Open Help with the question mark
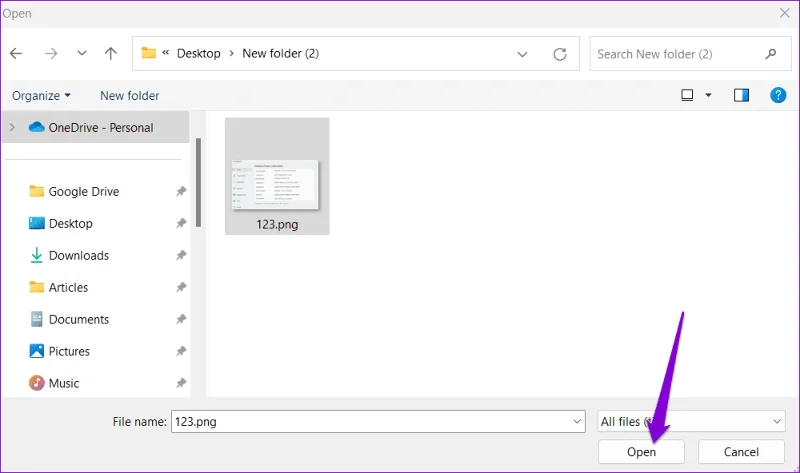The height and width of the screenshot is (473, 800). coord(778,95)
